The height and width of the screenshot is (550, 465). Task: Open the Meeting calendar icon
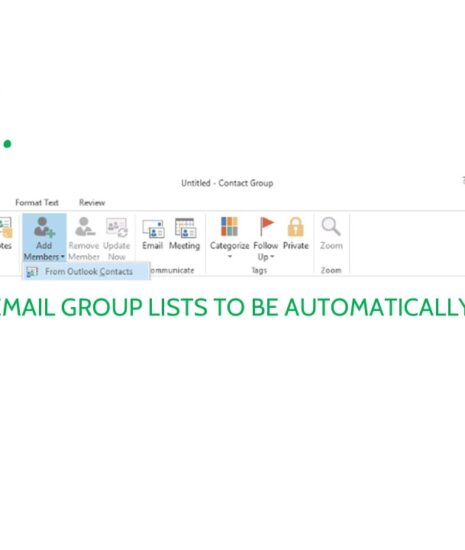click(x=185, y=228)
